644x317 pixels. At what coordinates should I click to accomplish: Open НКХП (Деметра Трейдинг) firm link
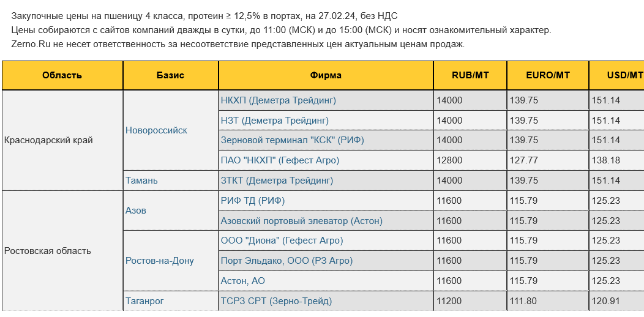[278, 100]
